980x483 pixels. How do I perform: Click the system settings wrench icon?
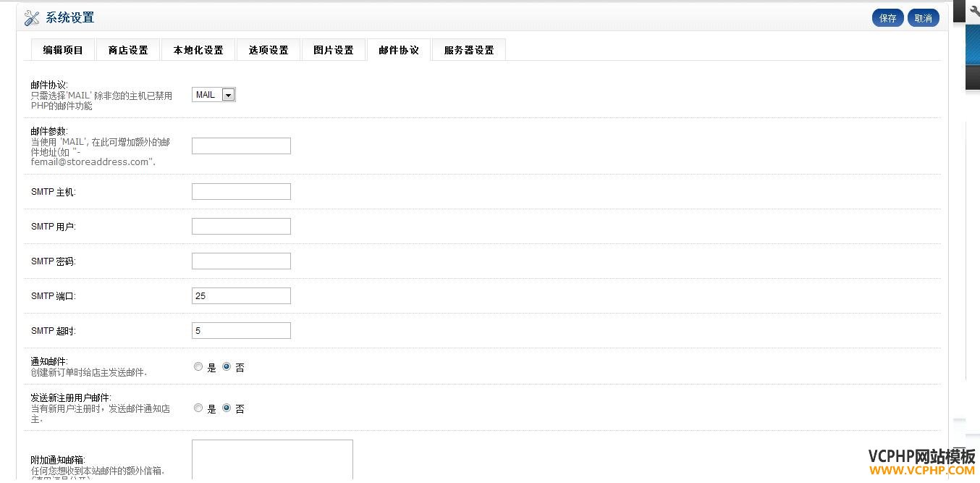[31, 18]
